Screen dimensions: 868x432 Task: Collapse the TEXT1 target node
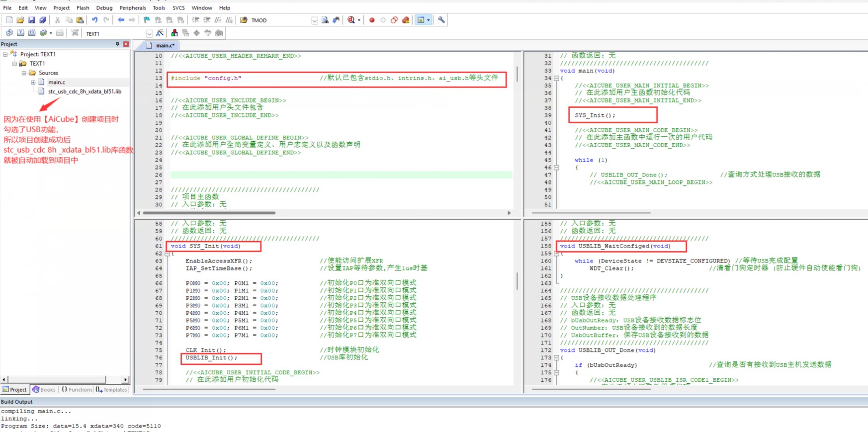(x=14, y=64)
